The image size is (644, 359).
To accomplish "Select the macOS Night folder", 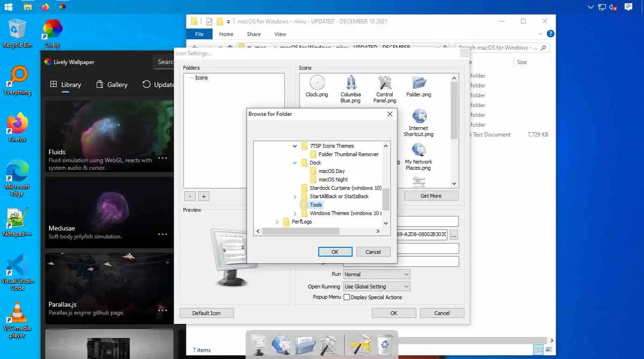I will (x=329, y=179).
